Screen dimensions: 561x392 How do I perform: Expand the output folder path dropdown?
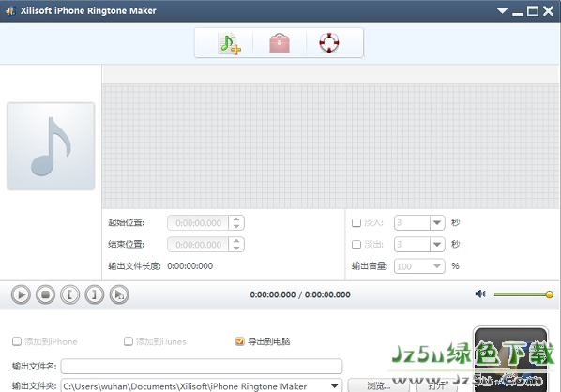335,386
